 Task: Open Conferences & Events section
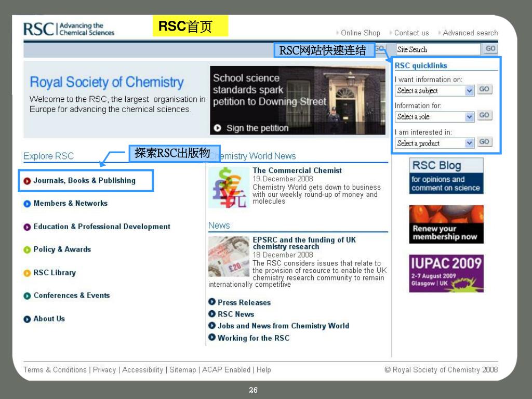pyautogui.click(x=72, y=296)
